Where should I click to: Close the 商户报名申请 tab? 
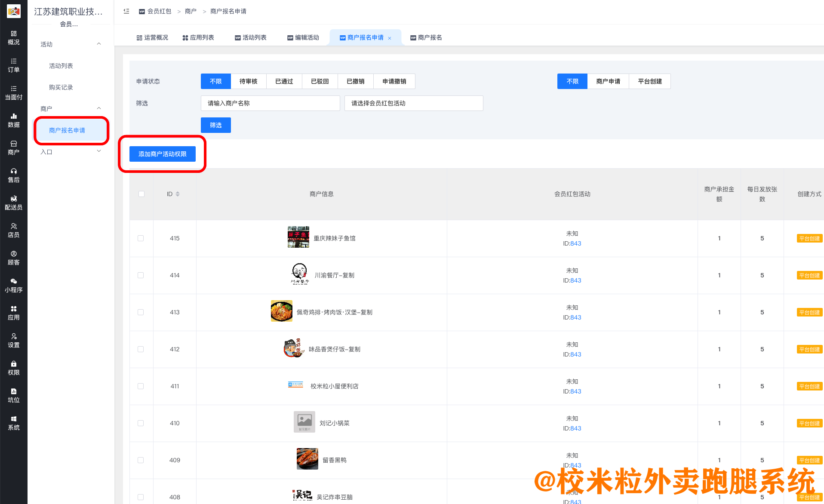point(390,37)
